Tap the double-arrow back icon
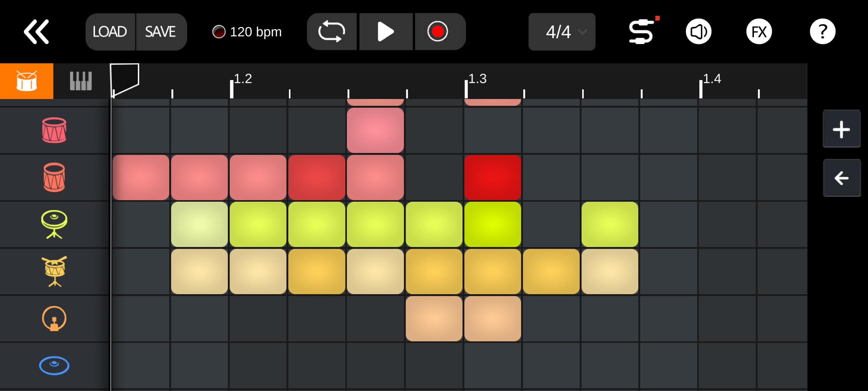The height and width of the screenshot is (391, 868). point(36,32)
